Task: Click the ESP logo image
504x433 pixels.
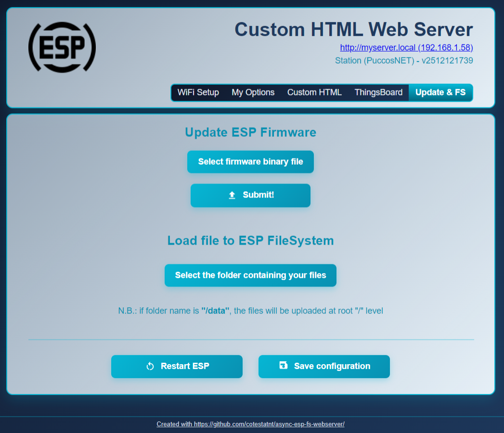Action: (62, 47)
